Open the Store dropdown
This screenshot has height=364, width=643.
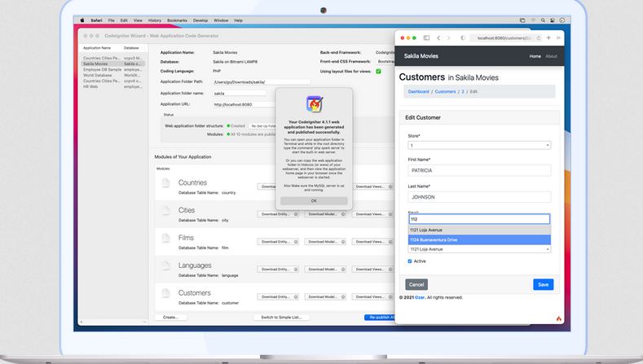[x=479, y=145]
